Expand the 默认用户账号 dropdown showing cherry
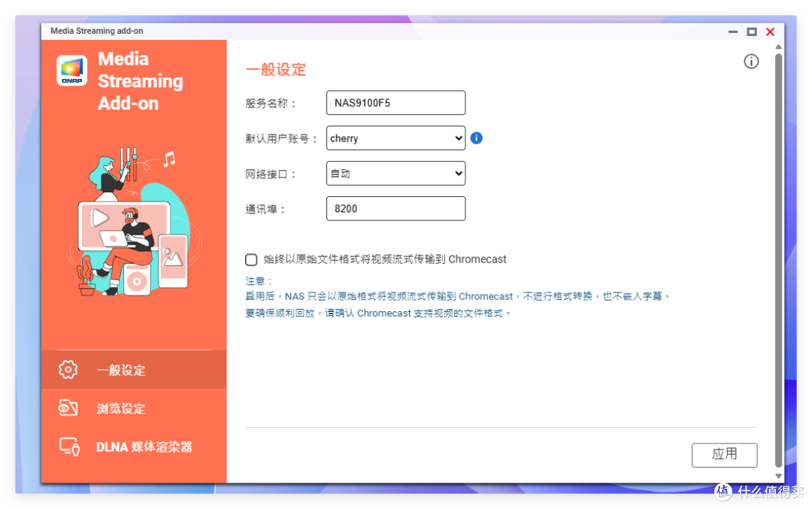 [x=395, y=138]
